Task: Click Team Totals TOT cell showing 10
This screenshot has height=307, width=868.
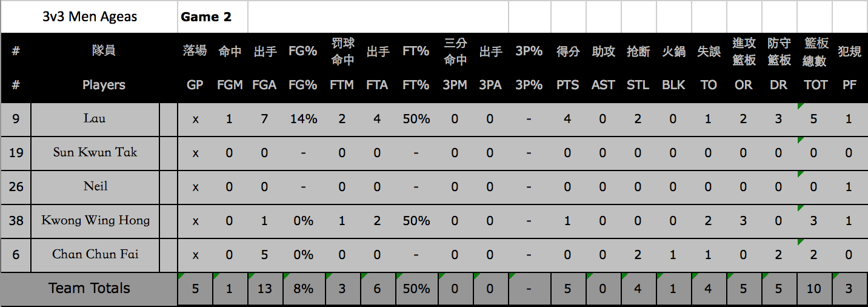Action: pos(814,289)
